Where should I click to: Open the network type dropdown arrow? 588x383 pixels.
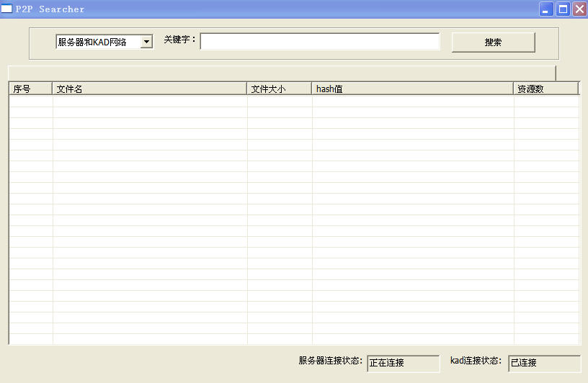point(146,42)
